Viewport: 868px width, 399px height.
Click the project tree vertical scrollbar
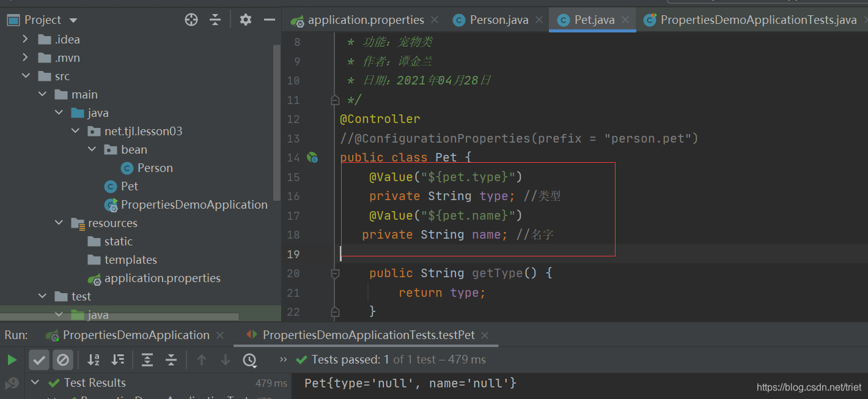(x=276, y=122)
